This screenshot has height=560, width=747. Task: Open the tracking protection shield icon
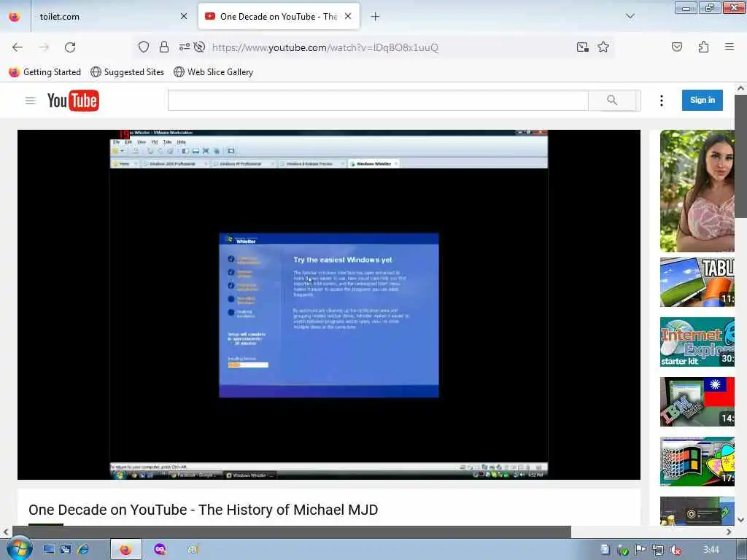click(x=144, y=47)
